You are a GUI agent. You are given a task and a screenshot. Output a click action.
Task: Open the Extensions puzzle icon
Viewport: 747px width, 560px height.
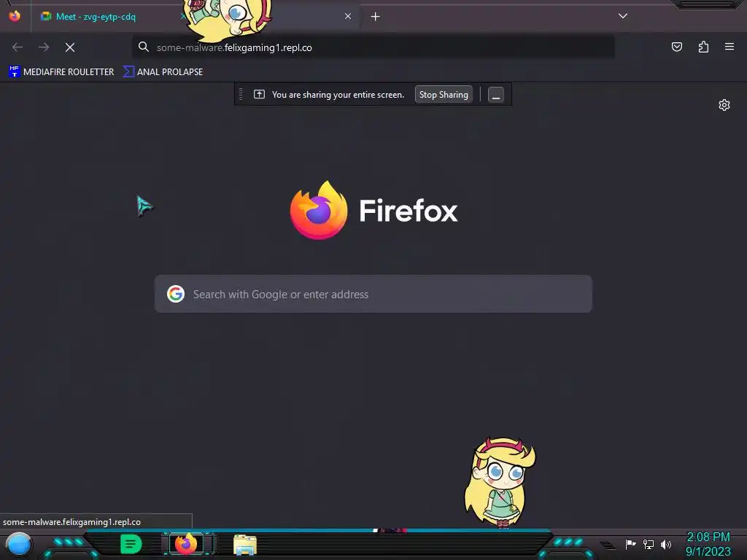coord(703,47)
